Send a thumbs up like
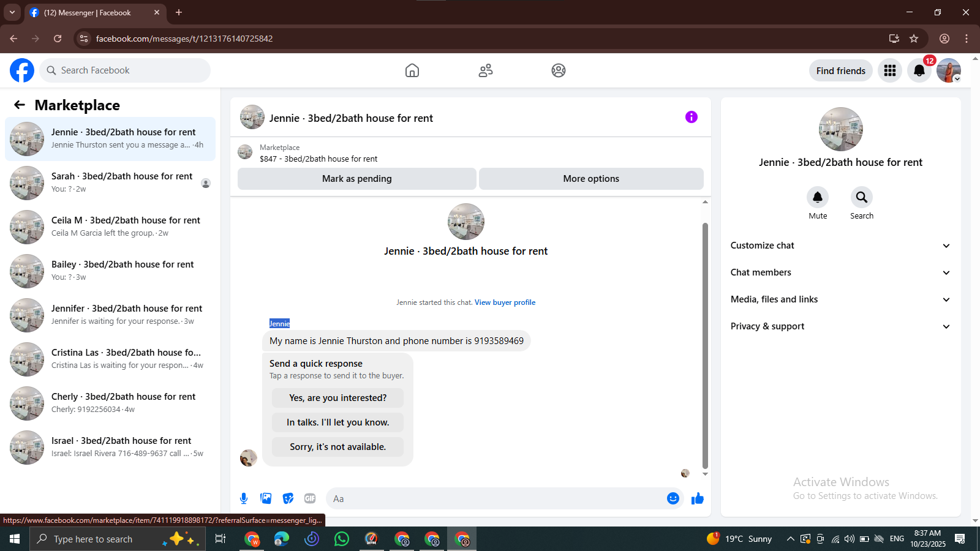This screenshot has width=980, height=551. pos(698,498)
